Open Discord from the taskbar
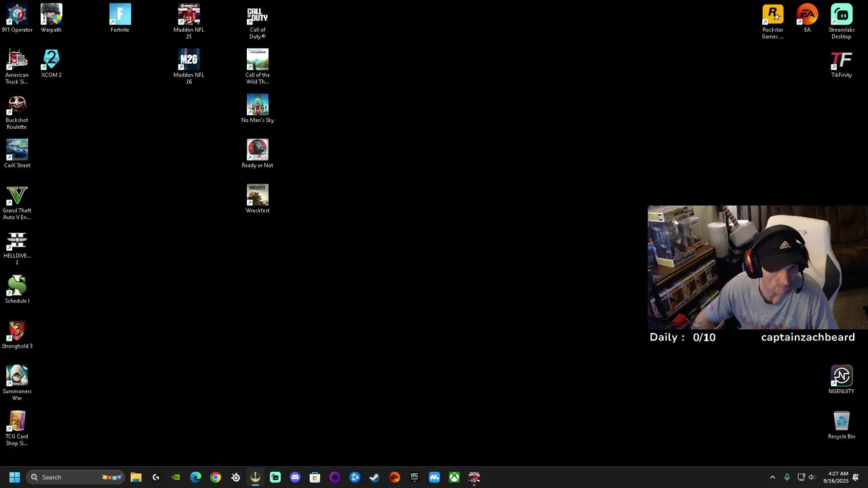868x488 pixels. click(x=295, y=477)
